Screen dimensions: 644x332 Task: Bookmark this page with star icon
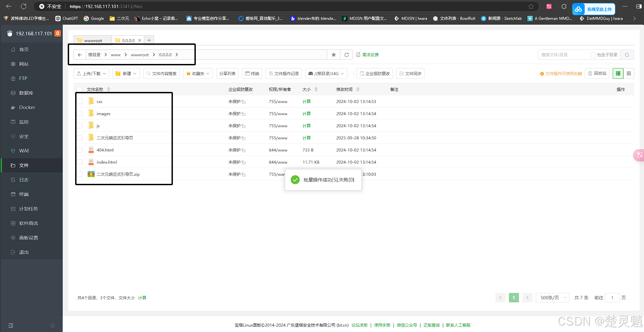tap(531, 6)
